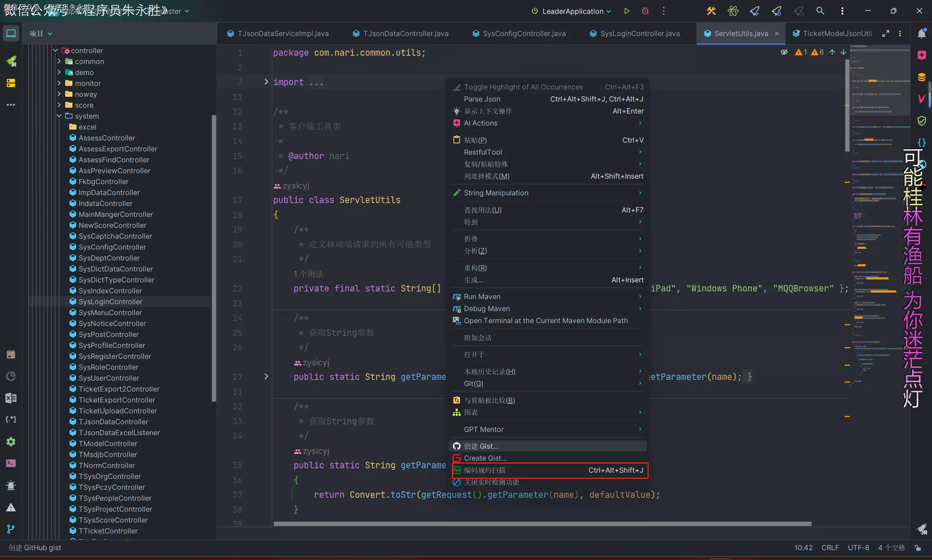
Task: Open Git tool window in sidebar
Action: 11,529
